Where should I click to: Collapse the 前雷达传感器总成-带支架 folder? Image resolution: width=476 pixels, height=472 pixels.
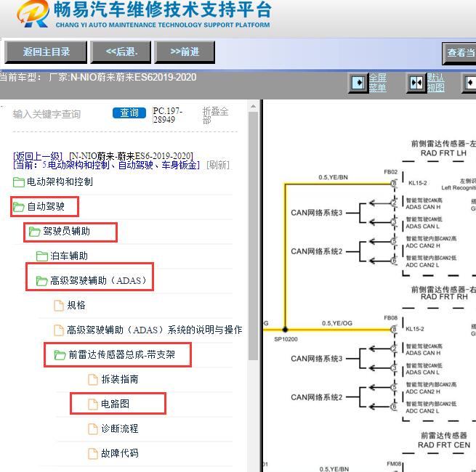coord(122,354)
